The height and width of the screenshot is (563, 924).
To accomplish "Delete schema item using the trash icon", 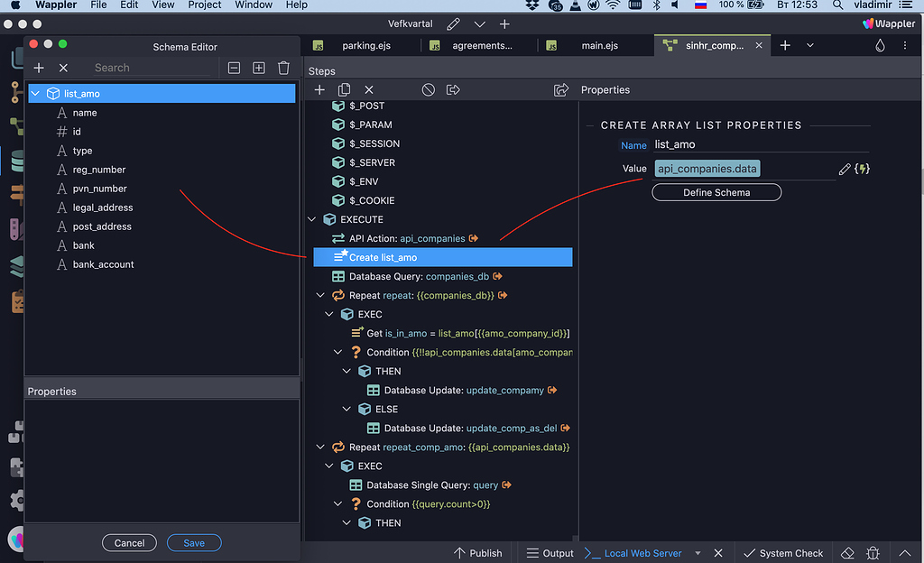I will click(283, 67).
